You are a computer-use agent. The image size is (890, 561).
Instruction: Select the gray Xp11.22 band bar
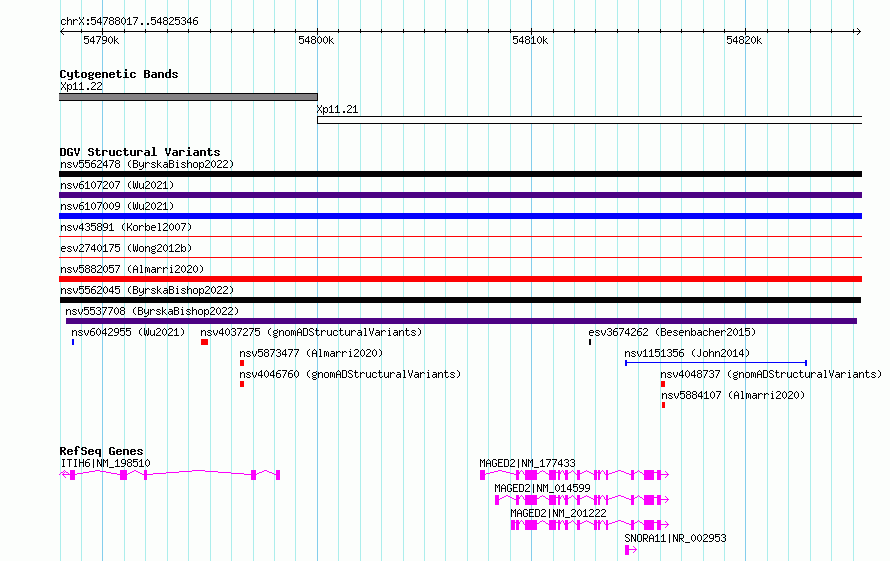[188, 97]
